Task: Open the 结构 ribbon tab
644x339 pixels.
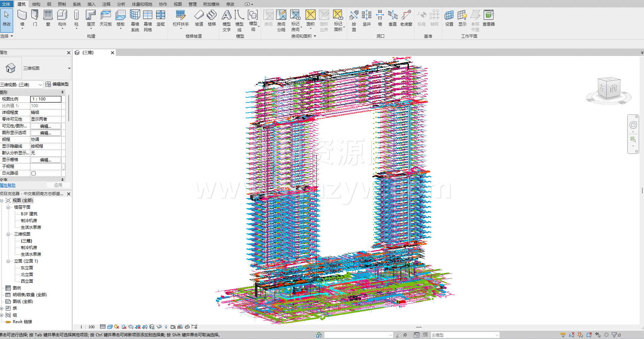Action: [36, 4]
